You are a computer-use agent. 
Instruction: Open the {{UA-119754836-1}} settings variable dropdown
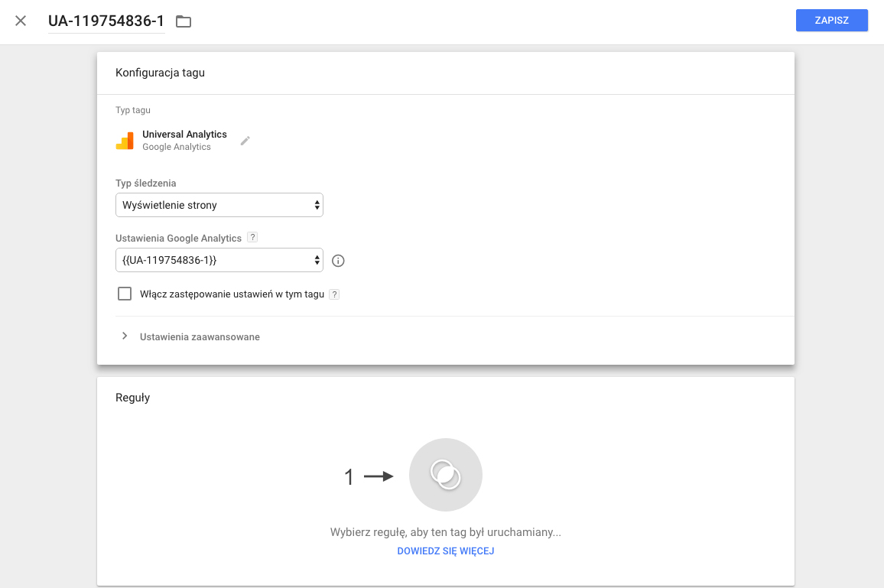(x=219, y=261)
